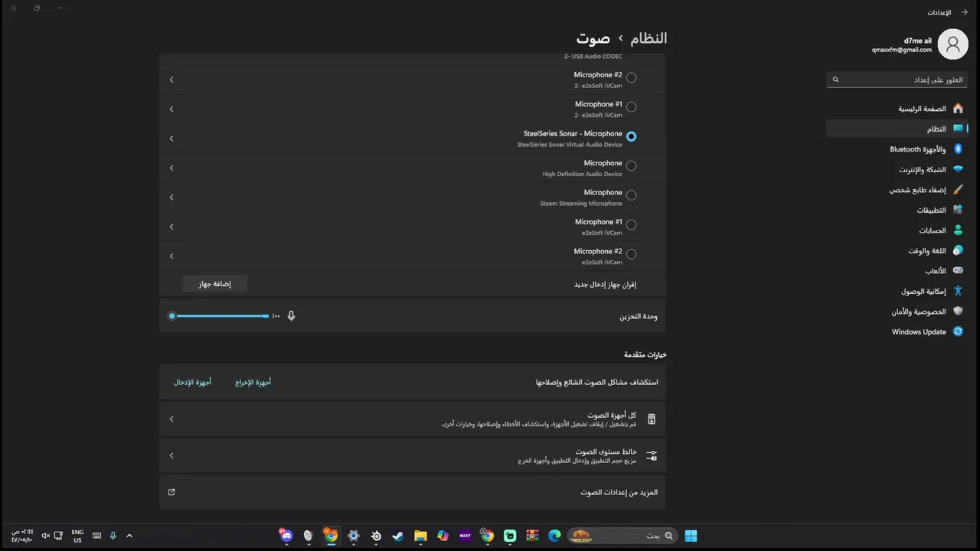Expand Microphone #2 of 2- e2eSoft iVCam properties
The width and height of the screenshot is (980, 551).
[171, 80]
